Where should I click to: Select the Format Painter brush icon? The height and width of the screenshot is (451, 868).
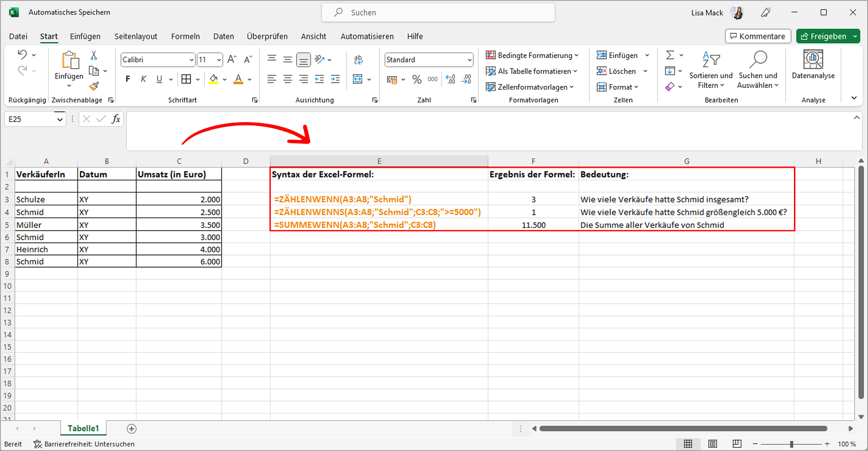tap(94, 86)
